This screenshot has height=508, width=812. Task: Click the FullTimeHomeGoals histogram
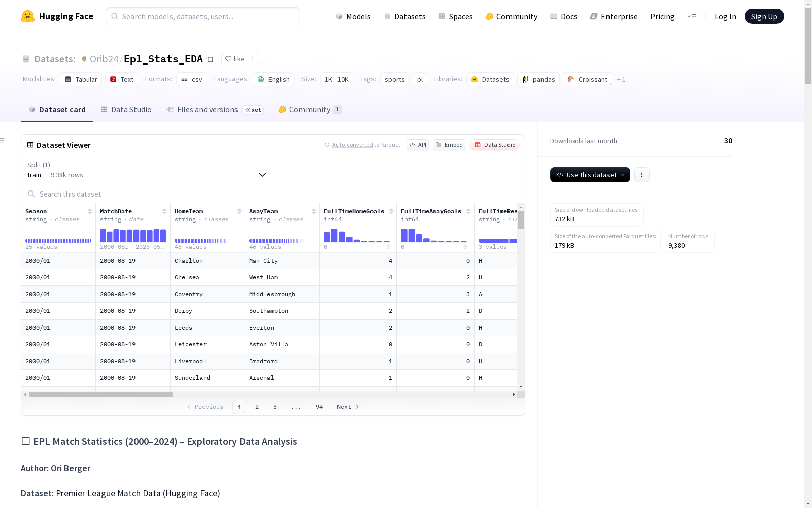point(357,235)
